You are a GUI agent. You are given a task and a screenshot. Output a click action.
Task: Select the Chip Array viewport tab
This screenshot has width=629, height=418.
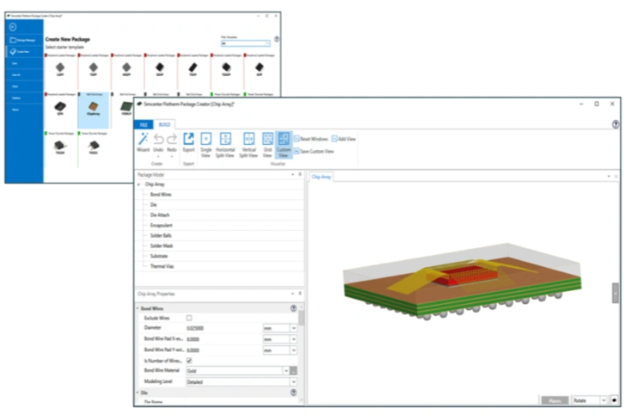321,175
